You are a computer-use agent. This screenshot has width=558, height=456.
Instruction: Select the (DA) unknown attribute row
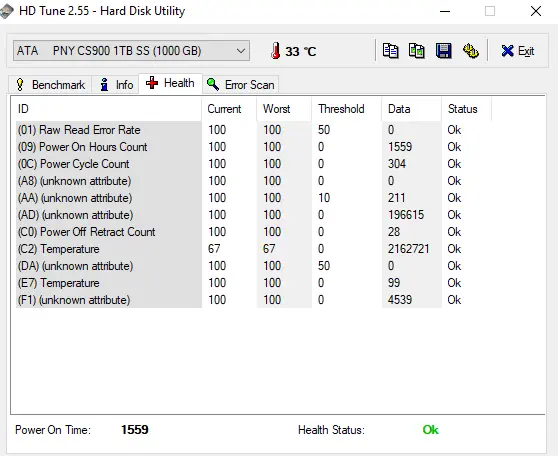point(253,266)
